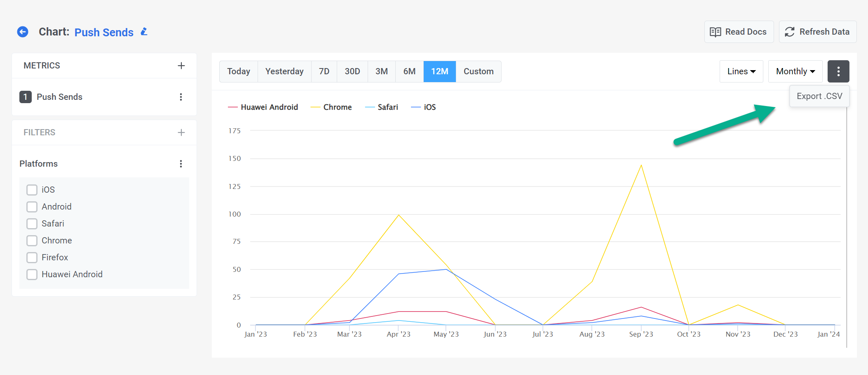Click the Sep '23 Chrome peak point
Screen dimensions: 868x375
pos(641,165)
